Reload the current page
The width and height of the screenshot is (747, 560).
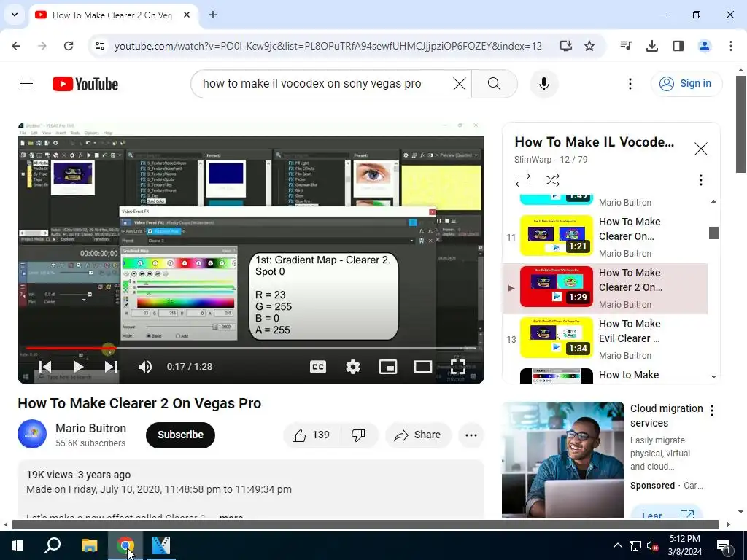(69, 46)
